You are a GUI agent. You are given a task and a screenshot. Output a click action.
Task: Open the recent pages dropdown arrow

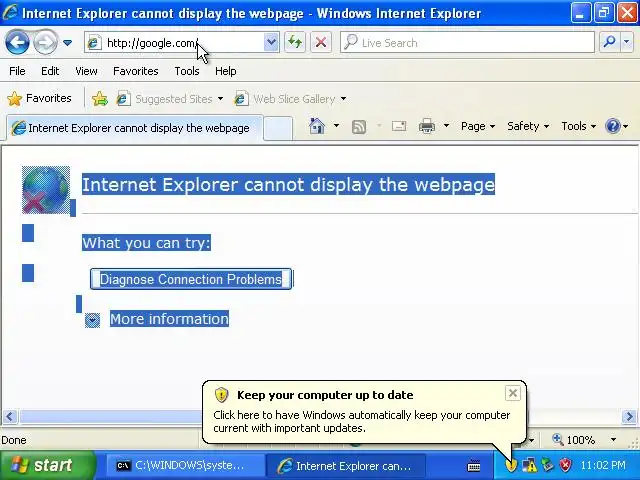[68, 42]
